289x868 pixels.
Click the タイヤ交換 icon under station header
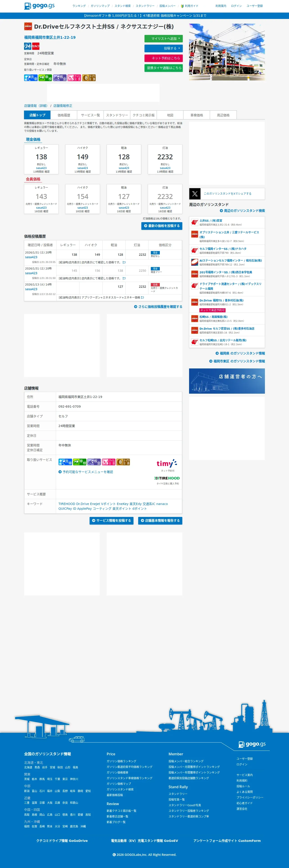click(x=89, y=78)
